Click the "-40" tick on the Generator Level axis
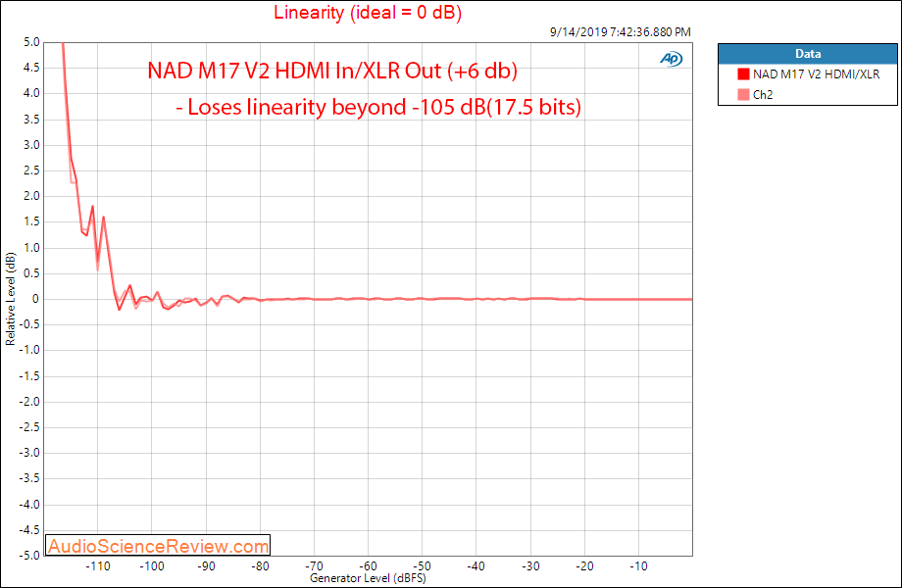The width and height of the screenshot is (902, 588). point(476,566)
